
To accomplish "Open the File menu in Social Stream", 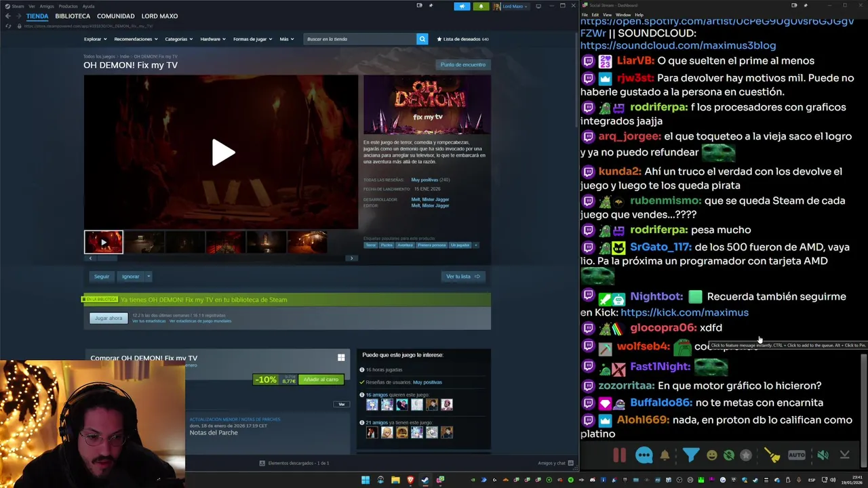I will tap(585, 15).
